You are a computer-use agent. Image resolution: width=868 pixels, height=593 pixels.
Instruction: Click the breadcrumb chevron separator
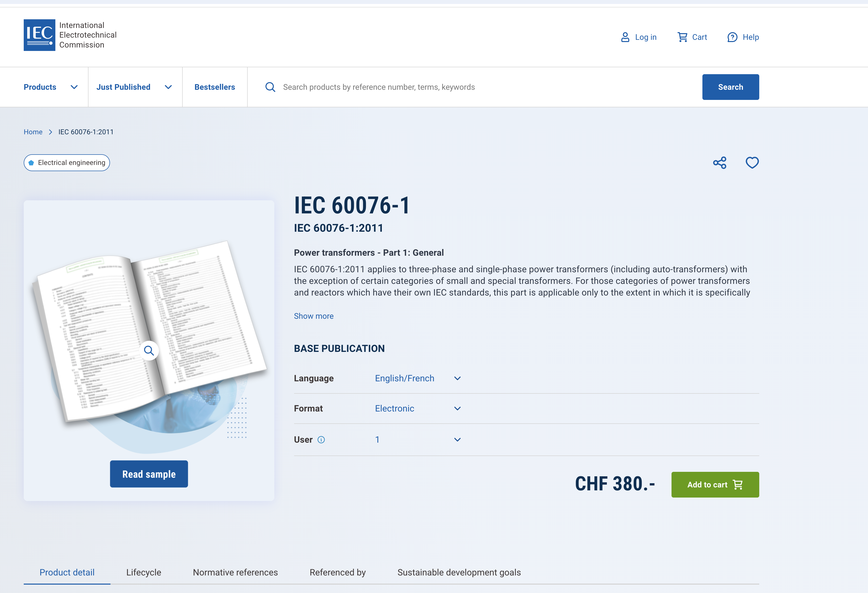[50, 132]
